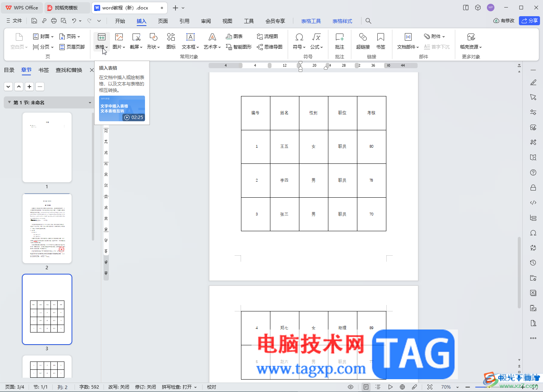The image size is (543, 392).
Task: Add a 书签 bookmark from ribbon
Action: pyautogui.click(x=381, y=41)
